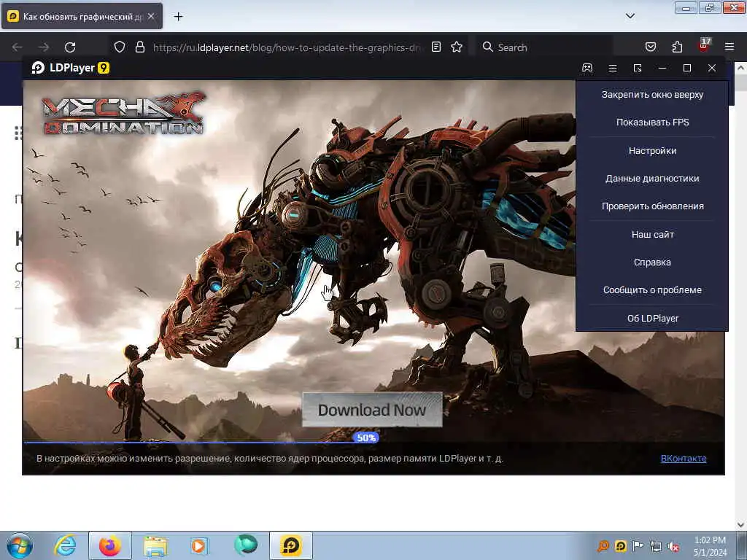Show site security padlock info
This screenshot has width=747, height=560.
point(139,47)
